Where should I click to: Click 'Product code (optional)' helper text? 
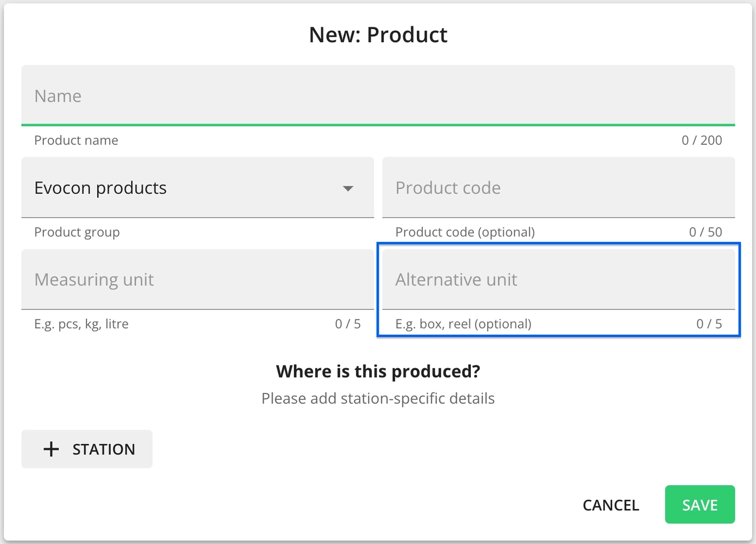[465, 232]
